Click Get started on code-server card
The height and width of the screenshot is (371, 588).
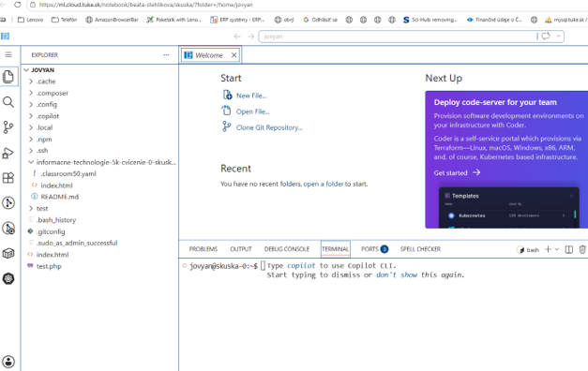pyautogui.click(x=457, y=172)
